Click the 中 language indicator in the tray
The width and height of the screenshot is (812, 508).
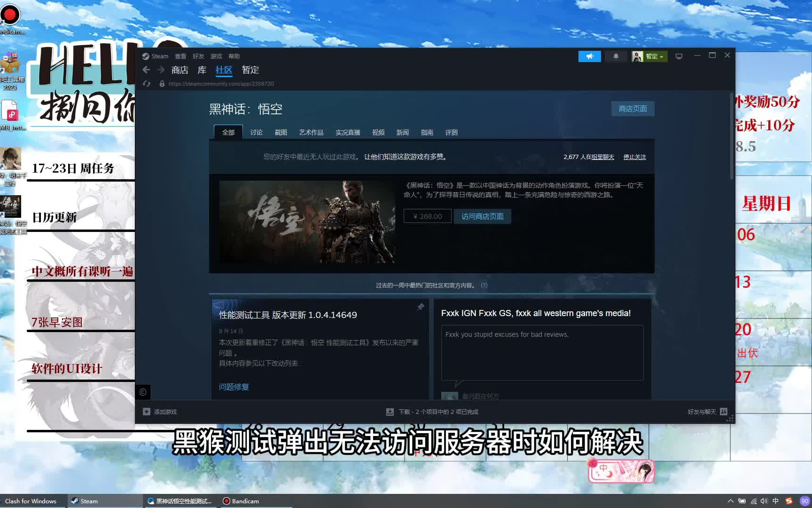(776, 501)
